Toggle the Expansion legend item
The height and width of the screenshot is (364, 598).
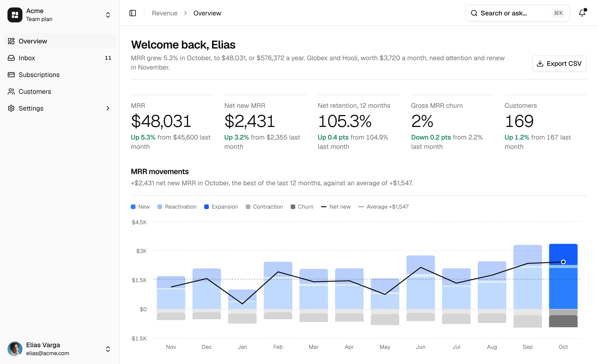coord(221,207)
